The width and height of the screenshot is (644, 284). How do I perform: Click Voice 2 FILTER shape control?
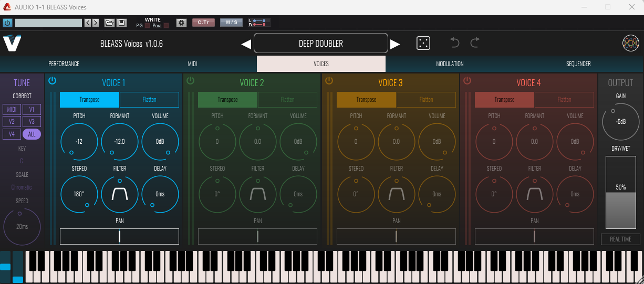pos(257,194)
